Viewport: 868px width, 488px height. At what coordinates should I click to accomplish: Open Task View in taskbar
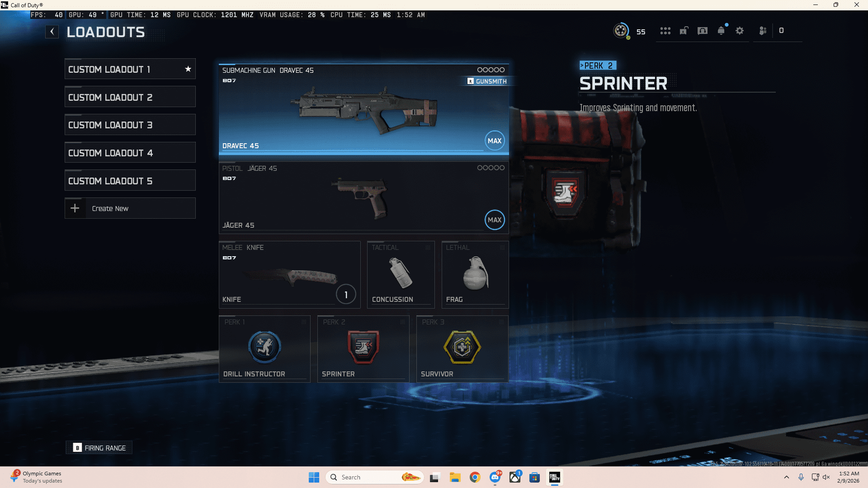[x=435, y=477]
